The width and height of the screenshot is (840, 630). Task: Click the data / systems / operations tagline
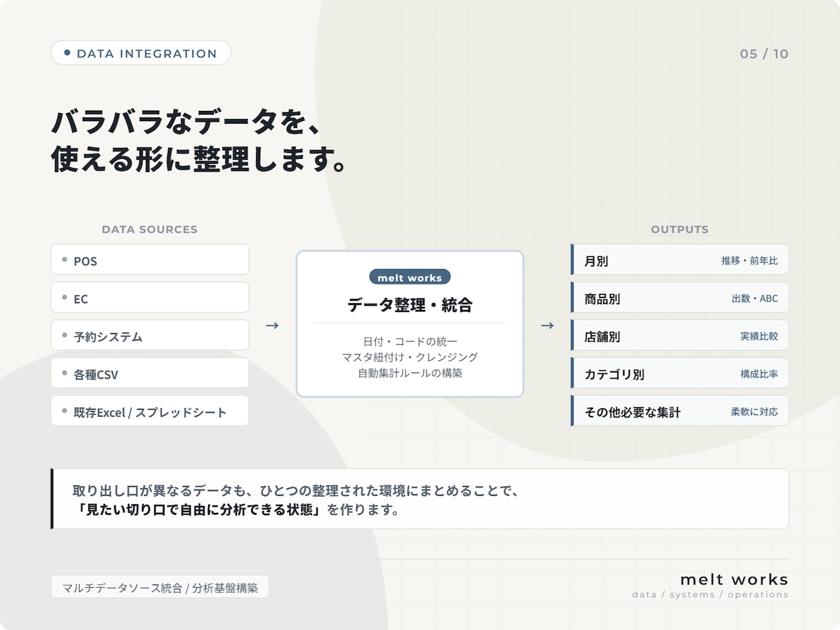(x=711, y=595)
